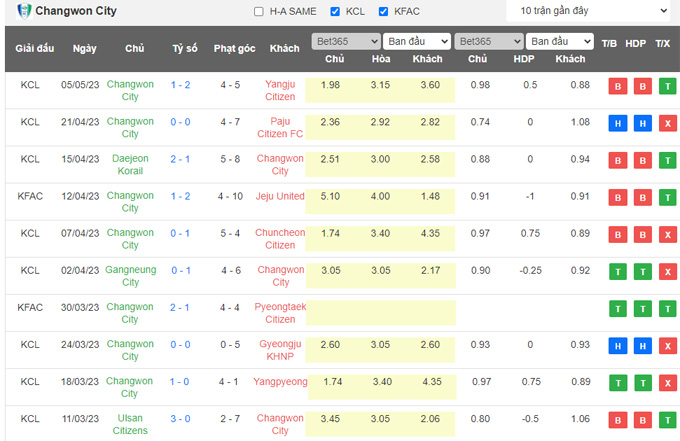
Task: Expand Bet365 dropdown above Chủ/Hòa odds columns
Action: coord(345,42)
